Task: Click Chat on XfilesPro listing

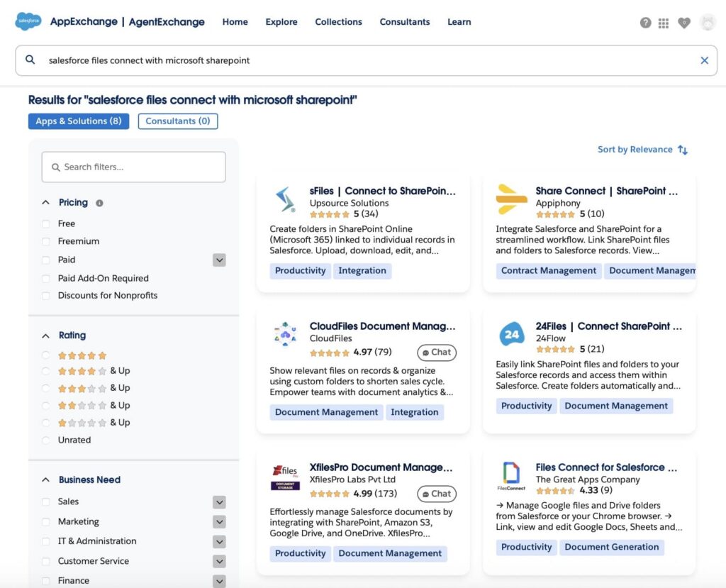Action: coord(437,494)
